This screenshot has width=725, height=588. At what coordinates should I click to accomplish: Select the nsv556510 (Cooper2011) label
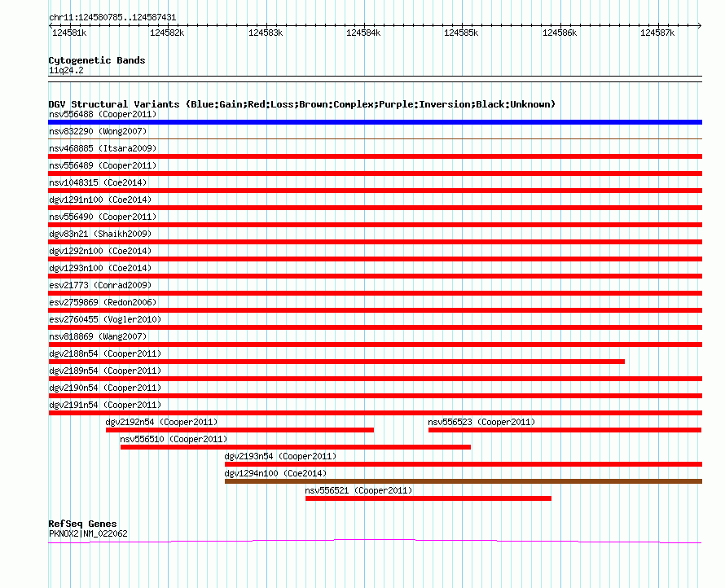tap(174, 439)
